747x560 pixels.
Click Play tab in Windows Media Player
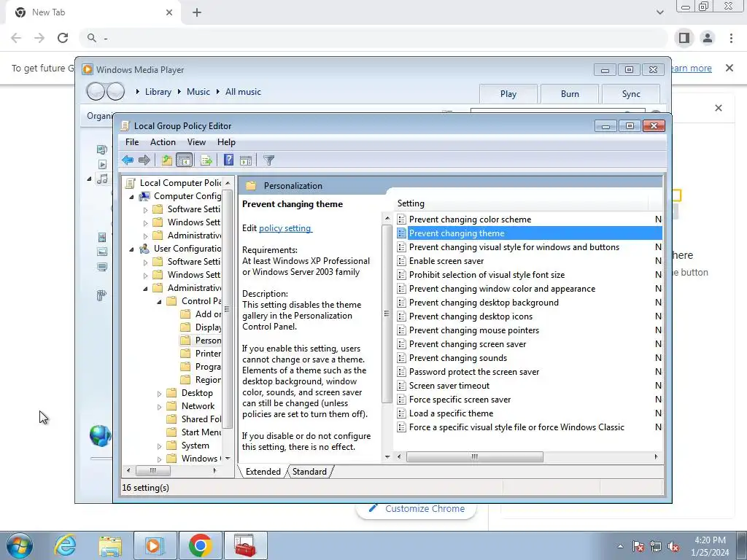point(508,94)
